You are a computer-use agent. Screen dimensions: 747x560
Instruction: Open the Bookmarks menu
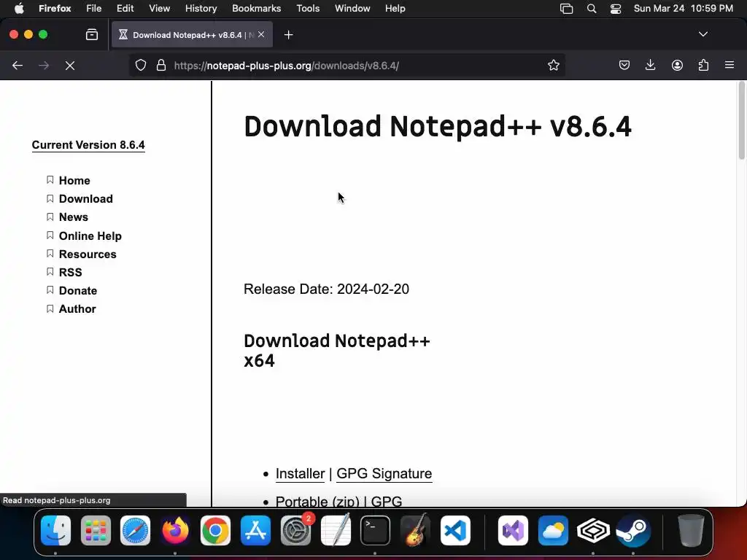pyautogui.click(x=256, y=9)
